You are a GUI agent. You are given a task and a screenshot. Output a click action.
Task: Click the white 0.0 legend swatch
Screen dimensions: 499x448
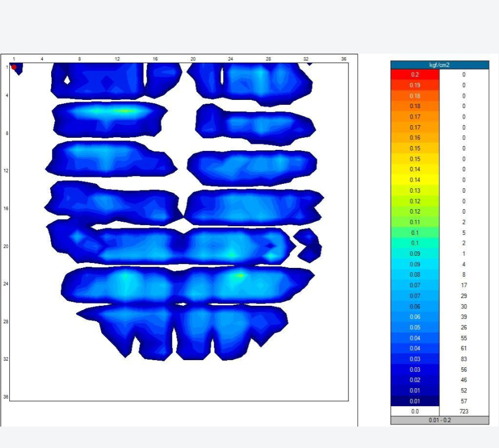click(415, 411)
